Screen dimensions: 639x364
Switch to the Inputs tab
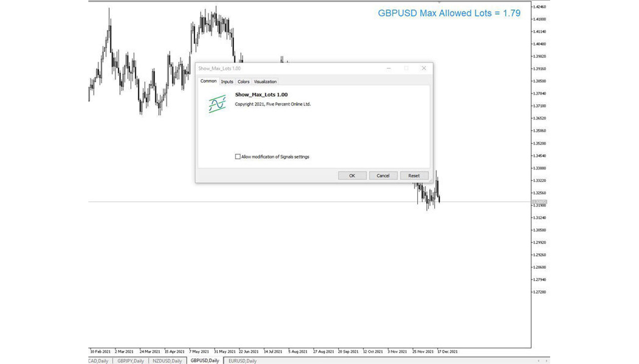coord(227,82)
